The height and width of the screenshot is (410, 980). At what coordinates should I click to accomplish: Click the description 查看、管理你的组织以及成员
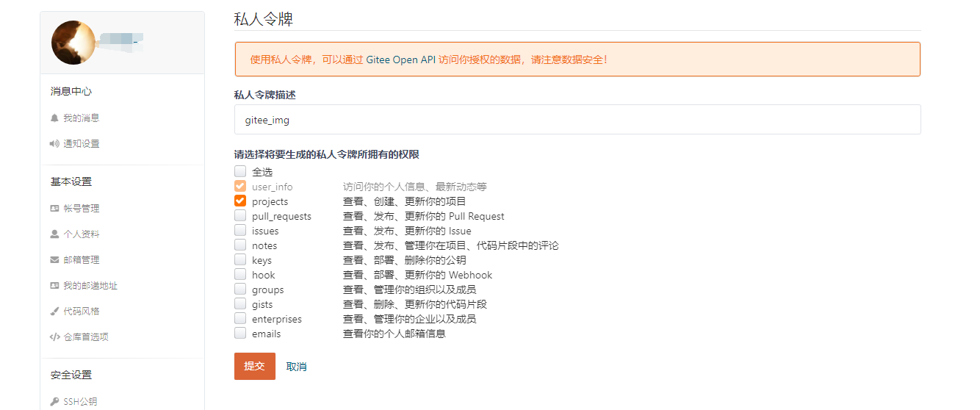coord(410,289)
